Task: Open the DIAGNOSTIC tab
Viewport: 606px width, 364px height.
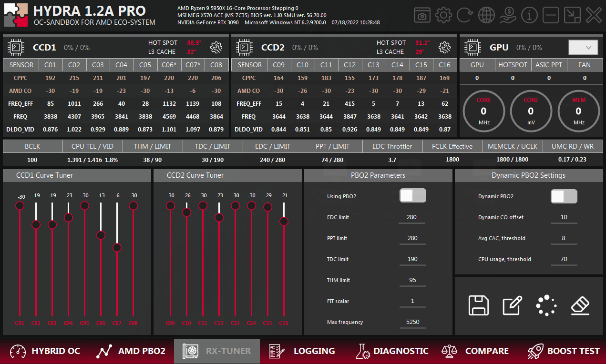Action: click(x=392, y=351)
